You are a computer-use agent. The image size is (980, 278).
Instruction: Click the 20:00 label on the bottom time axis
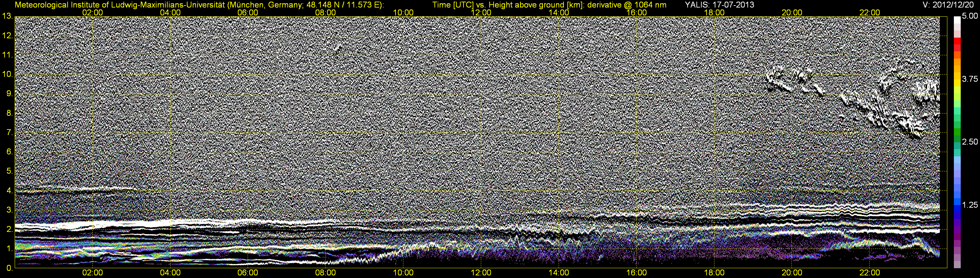[x=792, y=273]
